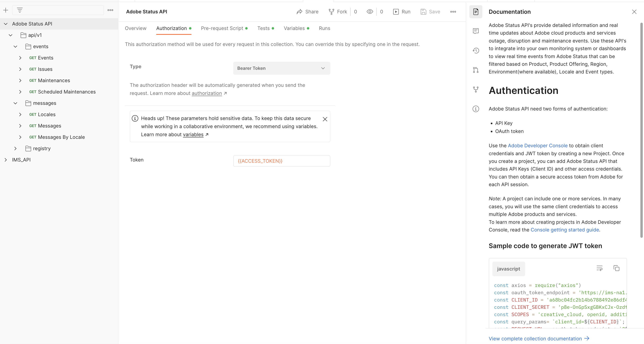Open the Adobe Developer Console link
644x344 pixels.
537,146
